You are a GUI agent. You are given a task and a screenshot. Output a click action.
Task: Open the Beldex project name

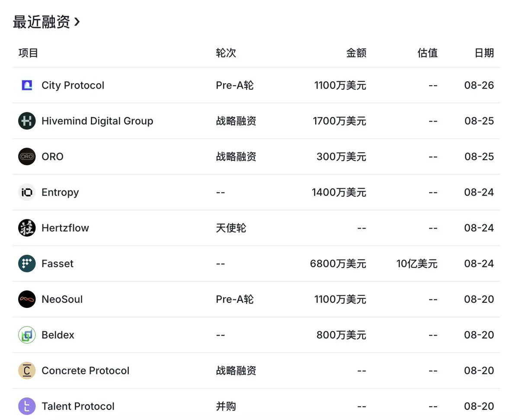58,335
